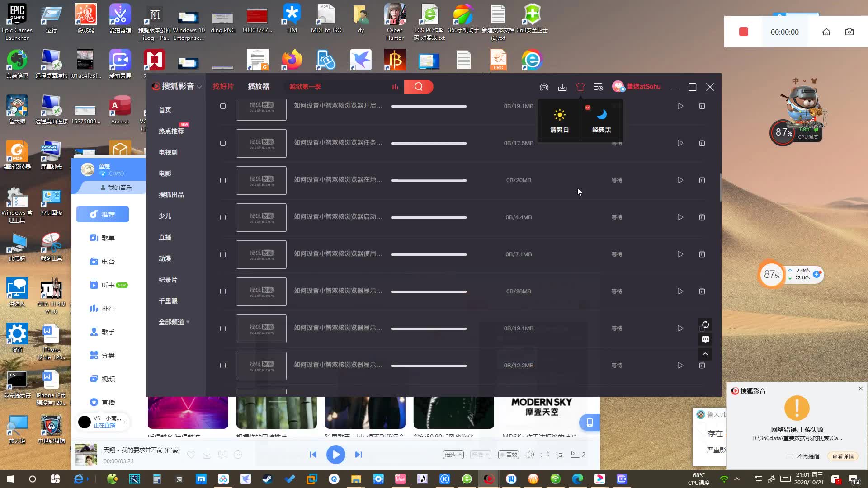Show lyrics with the 词 icon
The height and width of the screenshot is (488, 868).
[x=560, y=455]
